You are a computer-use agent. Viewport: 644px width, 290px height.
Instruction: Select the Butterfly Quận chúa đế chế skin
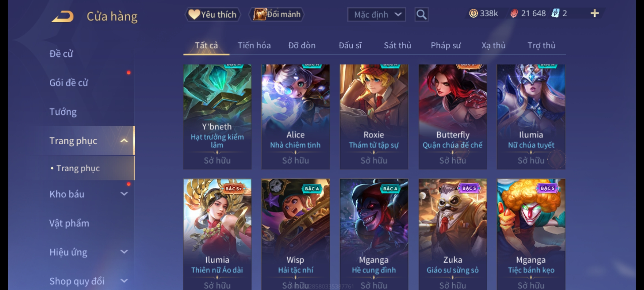pos(453,117)
